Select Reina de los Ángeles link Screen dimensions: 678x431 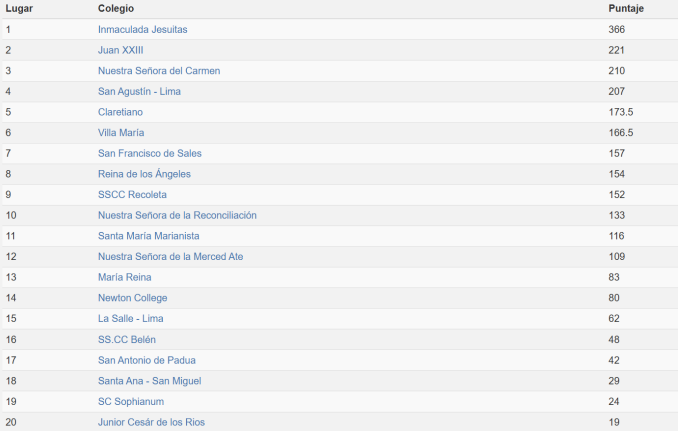click(144, 174)
